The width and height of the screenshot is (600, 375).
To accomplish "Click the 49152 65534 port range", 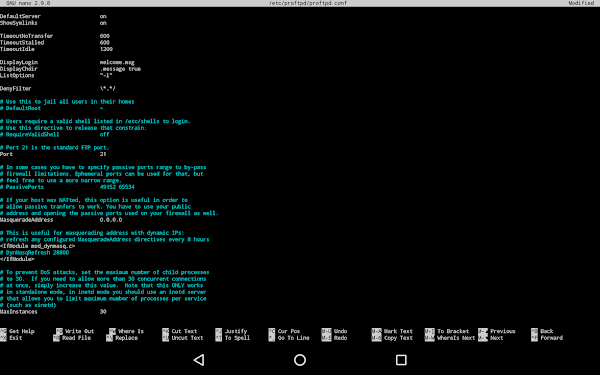I will [x=117, y=187].
